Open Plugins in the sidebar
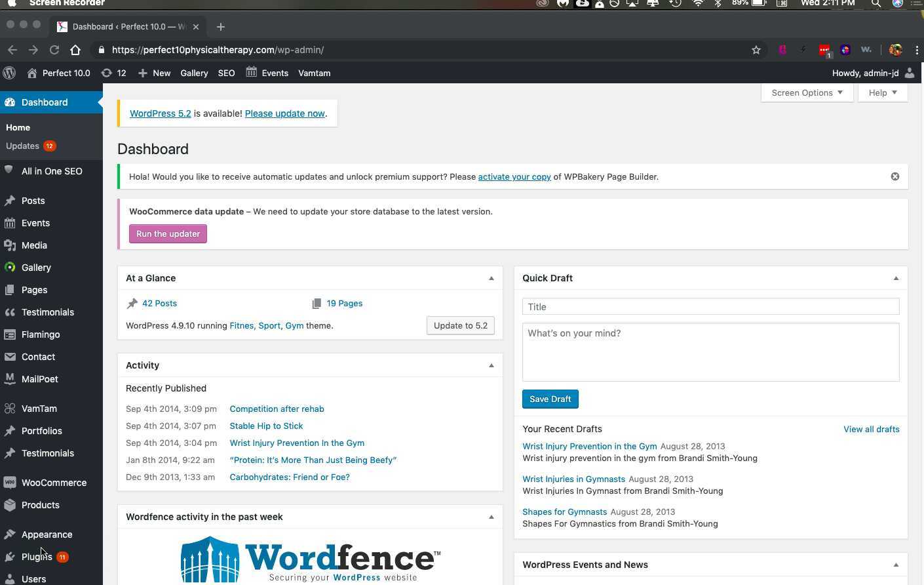The width and height of the screenshot is (924, 585). point(36,557)
